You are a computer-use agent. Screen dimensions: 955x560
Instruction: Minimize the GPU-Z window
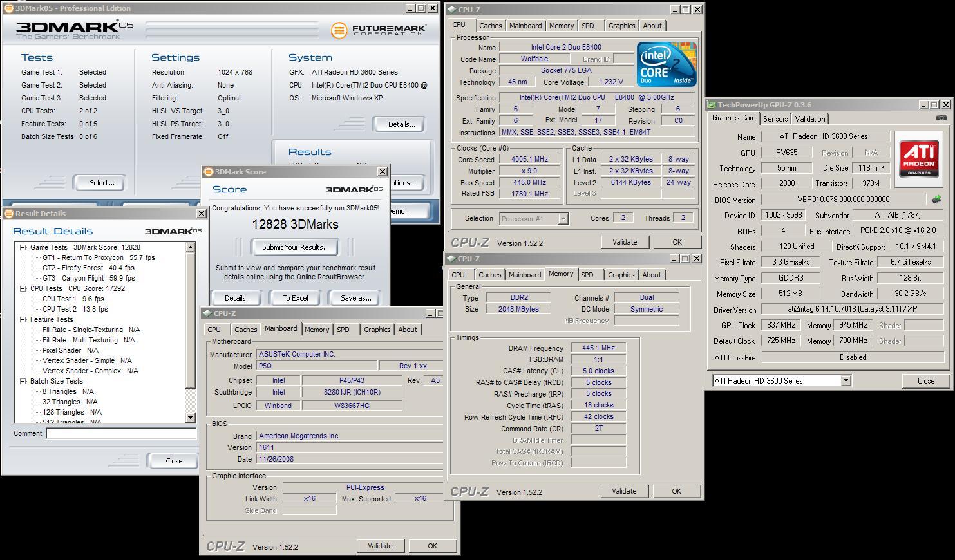tap(923, 105)
